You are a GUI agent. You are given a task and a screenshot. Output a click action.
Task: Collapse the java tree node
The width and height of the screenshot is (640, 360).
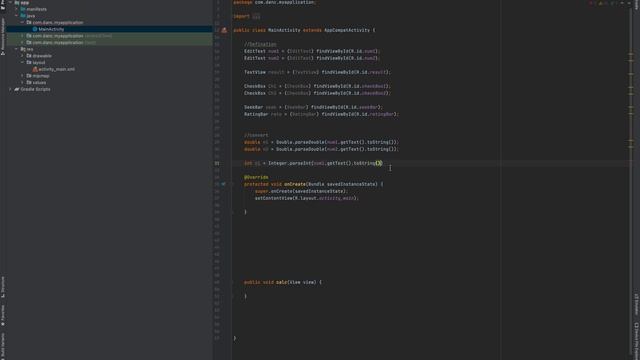(x=16, y=16)
